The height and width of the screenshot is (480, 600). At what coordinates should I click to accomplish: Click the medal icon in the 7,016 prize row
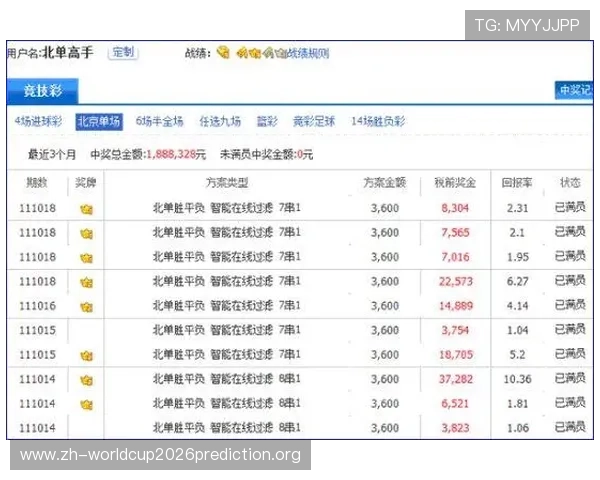pos(86,258)
